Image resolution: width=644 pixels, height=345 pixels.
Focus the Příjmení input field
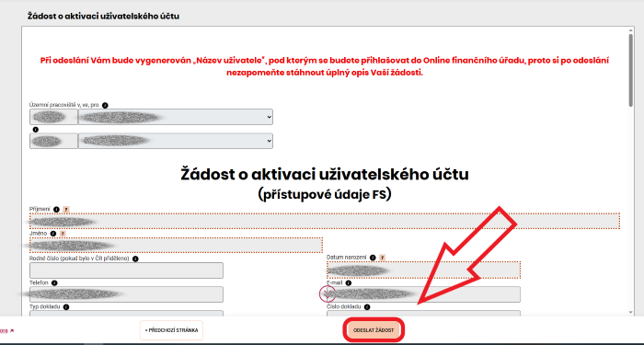click(x=325, y=221)
